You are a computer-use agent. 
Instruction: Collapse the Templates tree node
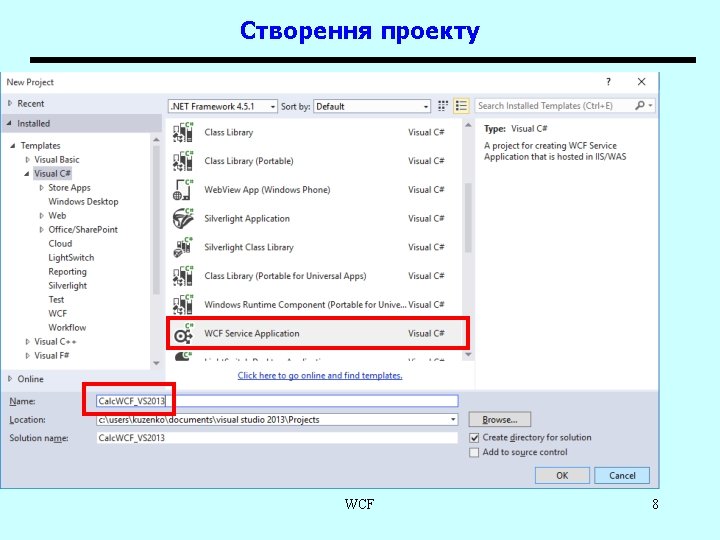[x=13, y=146]
